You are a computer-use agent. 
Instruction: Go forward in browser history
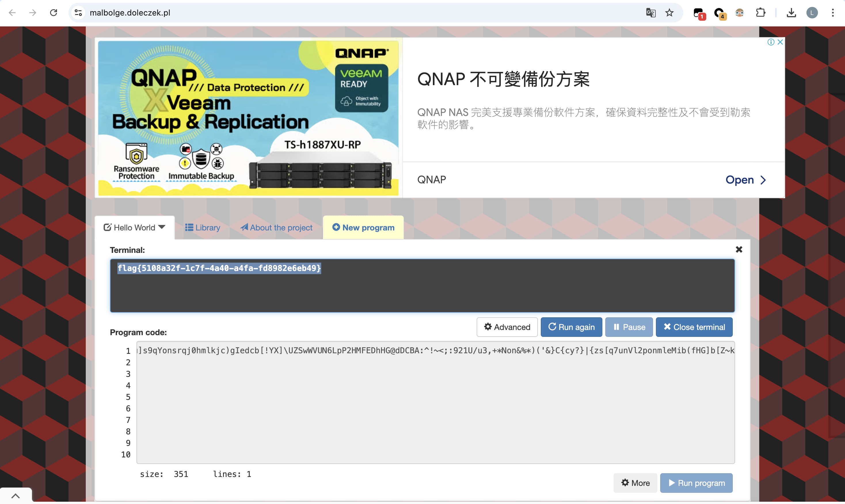(x=33, y=13)
